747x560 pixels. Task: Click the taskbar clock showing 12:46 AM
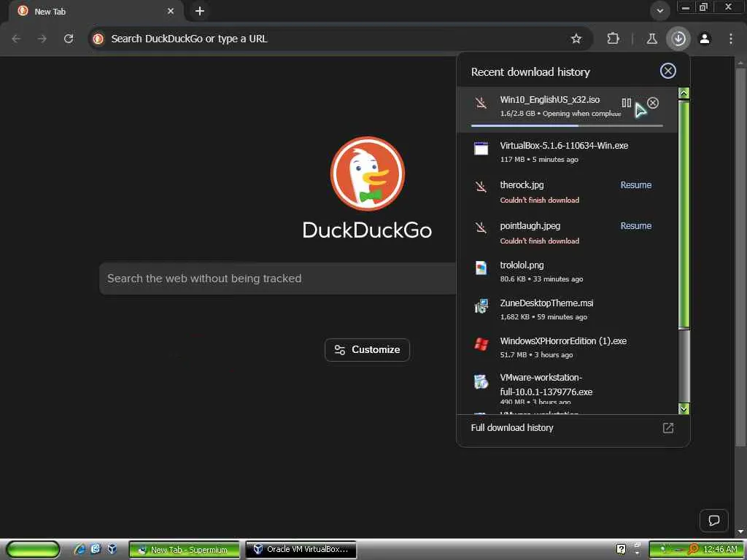click(720, 550)
